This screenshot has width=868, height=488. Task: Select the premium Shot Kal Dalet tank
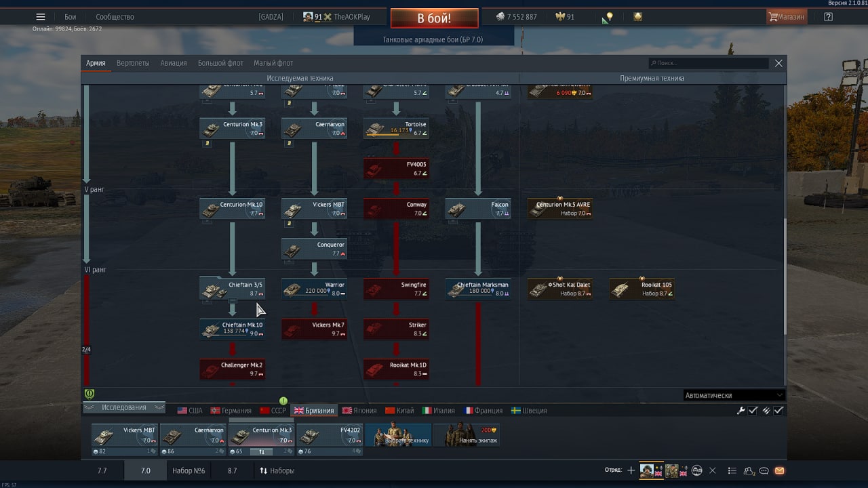coord(560,289)
